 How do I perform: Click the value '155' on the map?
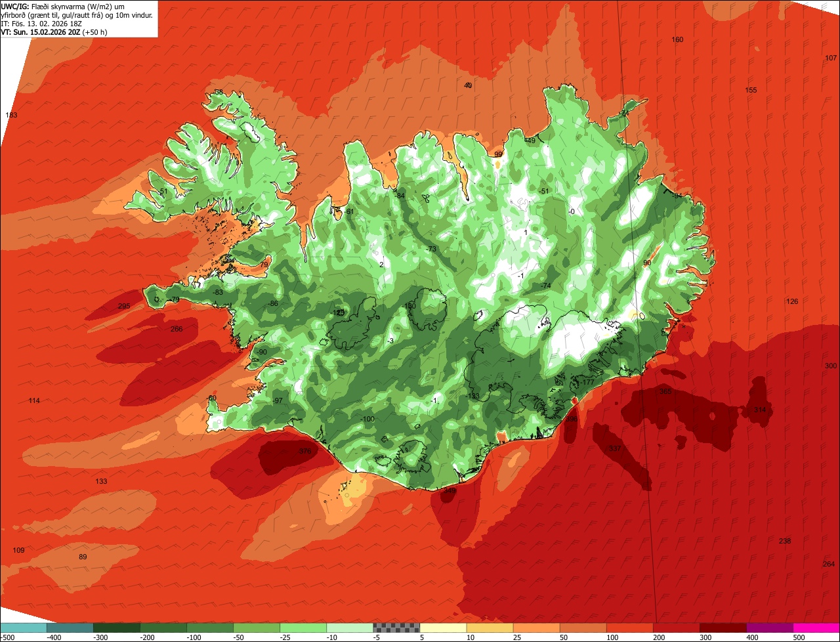coord(751,90)
